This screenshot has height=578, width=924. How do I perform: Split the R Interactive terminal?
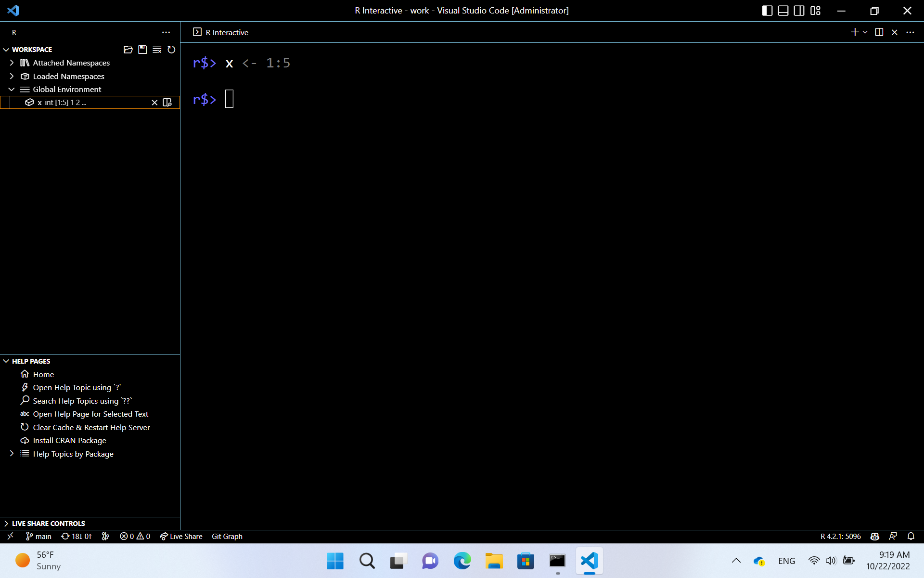coord(879,32)
